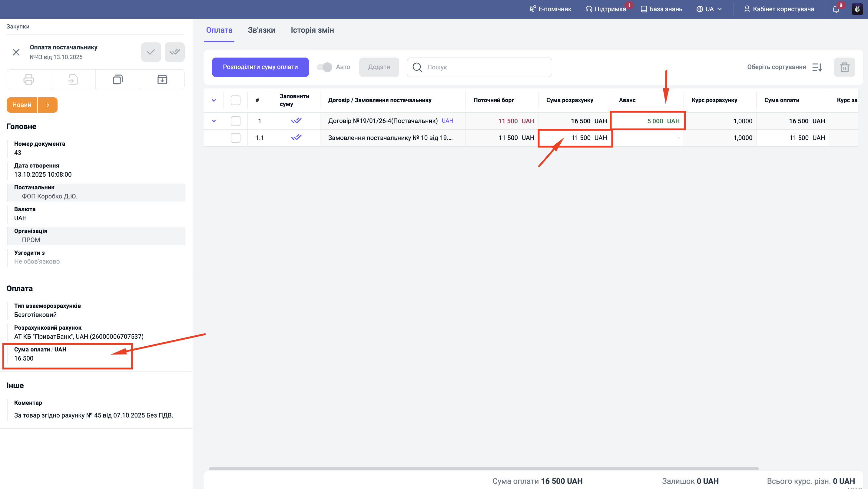Open the UA language dropdown
Image resolution: width=868 pixels, height=489 pixels.
709,9
